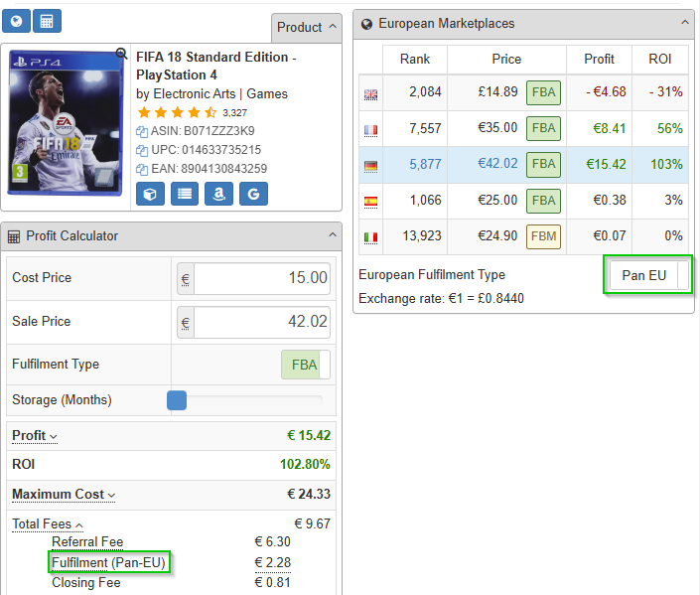Image resolution: width=700 pixels, height=595 pixels.
Task: Click the Sale Price input field
Action: (262, 322)
